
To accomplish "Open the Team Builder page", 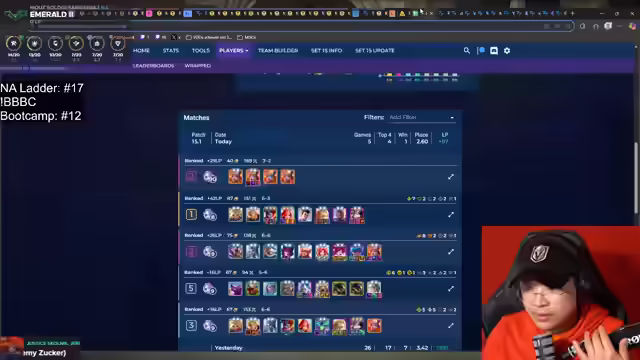I will (278, 51).
